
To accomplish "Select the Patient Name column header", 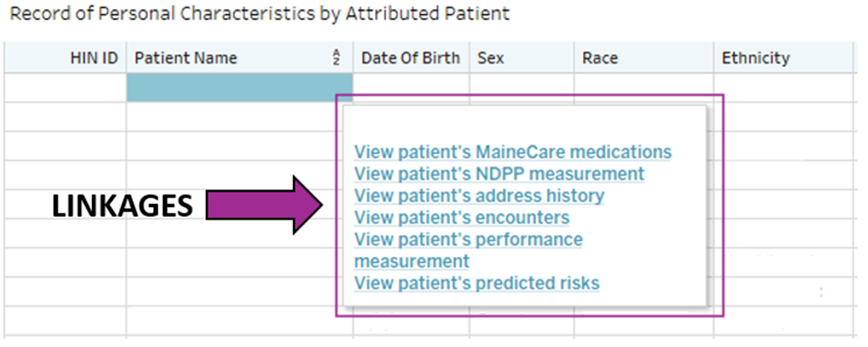I will 185,57.
